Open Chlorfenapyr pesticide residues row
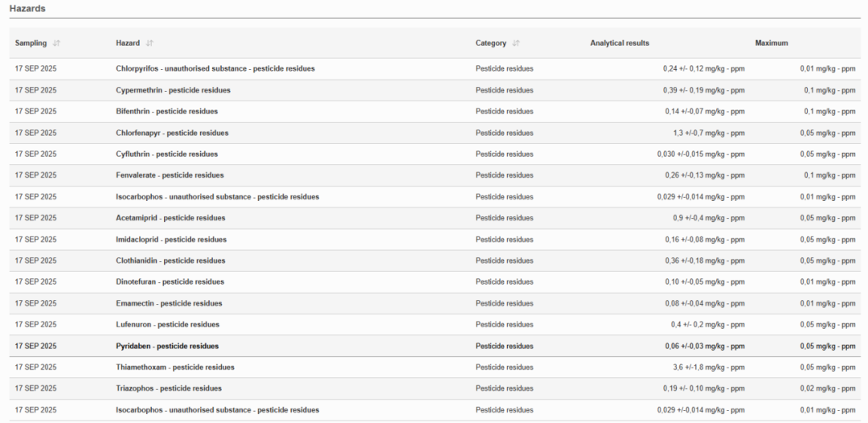The image size is (868, 423). tap(172, 133)
